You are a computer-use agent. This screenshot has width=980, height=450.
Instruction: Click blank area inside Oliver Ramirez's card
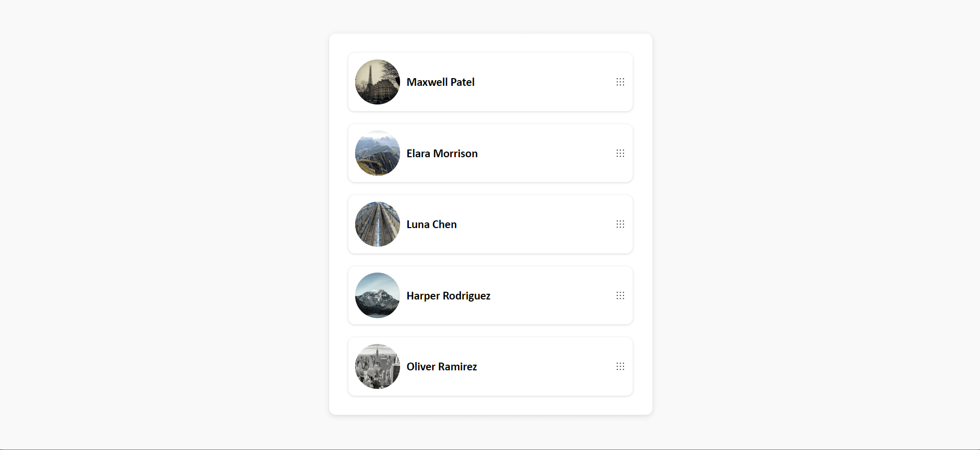[x=543, y=366]
